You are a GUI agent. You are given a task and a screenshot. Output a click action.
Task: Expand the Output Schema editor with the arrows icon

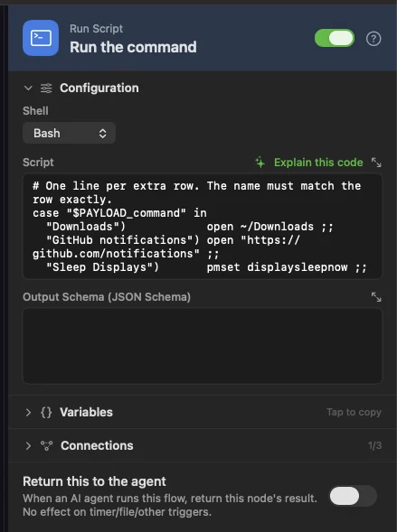376,297
